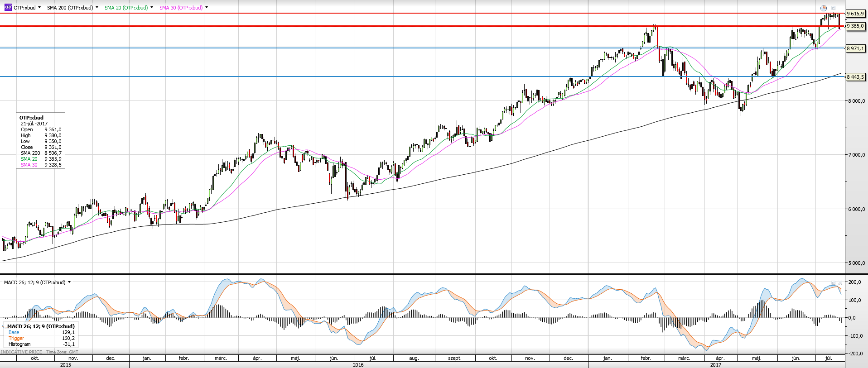Click the purple CFD instrument icon

pyautogui.click(x=8, y=7)
